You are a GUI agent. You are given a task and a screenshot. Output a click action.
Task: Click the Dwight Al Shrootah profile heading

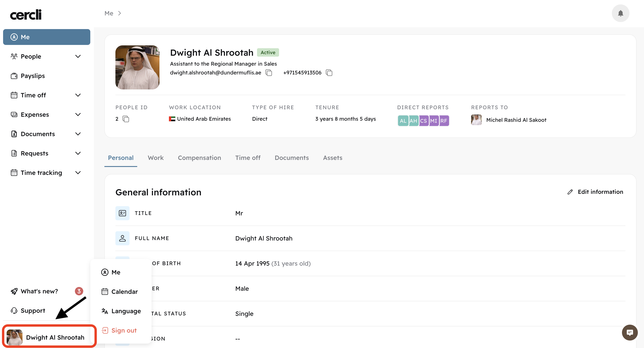[x=211, y=52]
